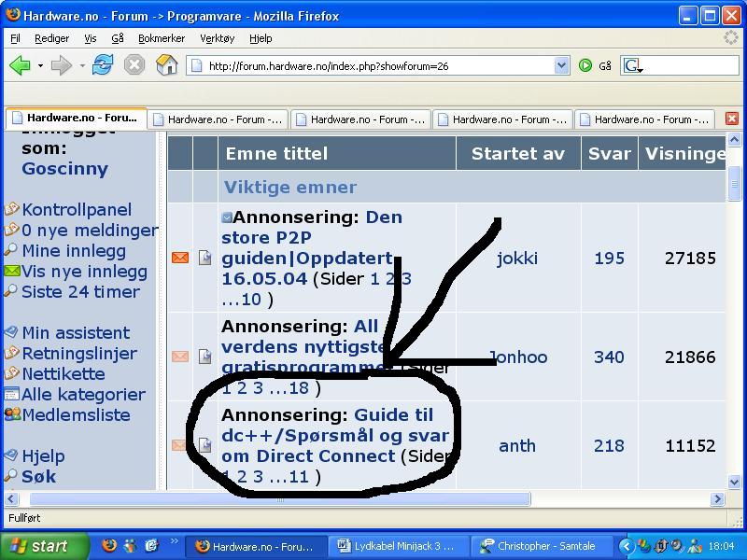Viewport: 747px width, 560px height.
Task: Click the URL address field
Action: click(x=372, y=66)
